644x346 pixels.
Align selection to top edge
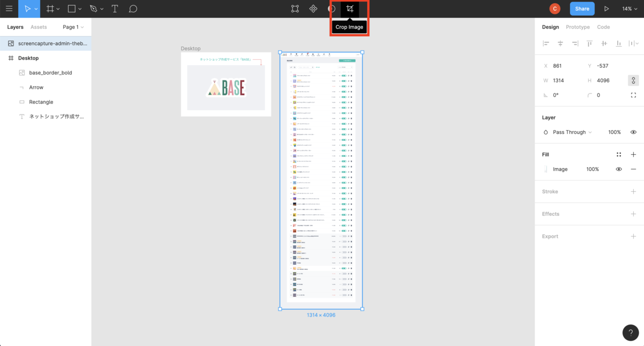pyautogui.click(x=589, y=43)
